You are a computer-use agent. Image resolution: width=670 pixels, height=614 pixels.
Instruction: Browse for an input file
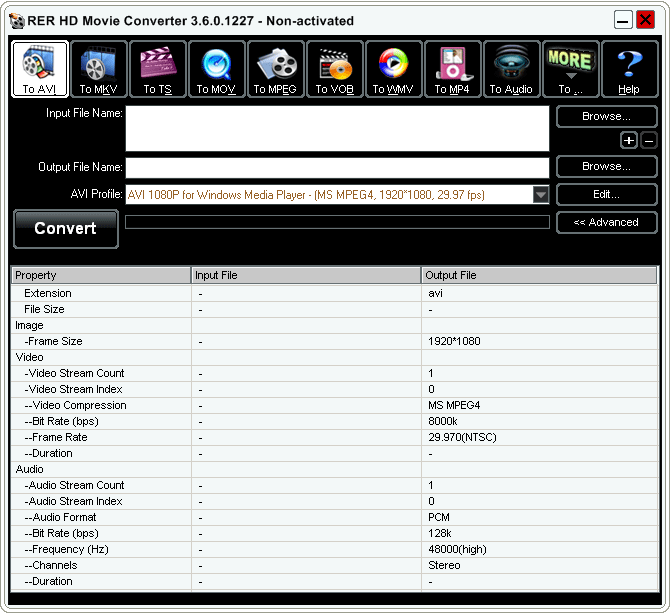[606, 116]
